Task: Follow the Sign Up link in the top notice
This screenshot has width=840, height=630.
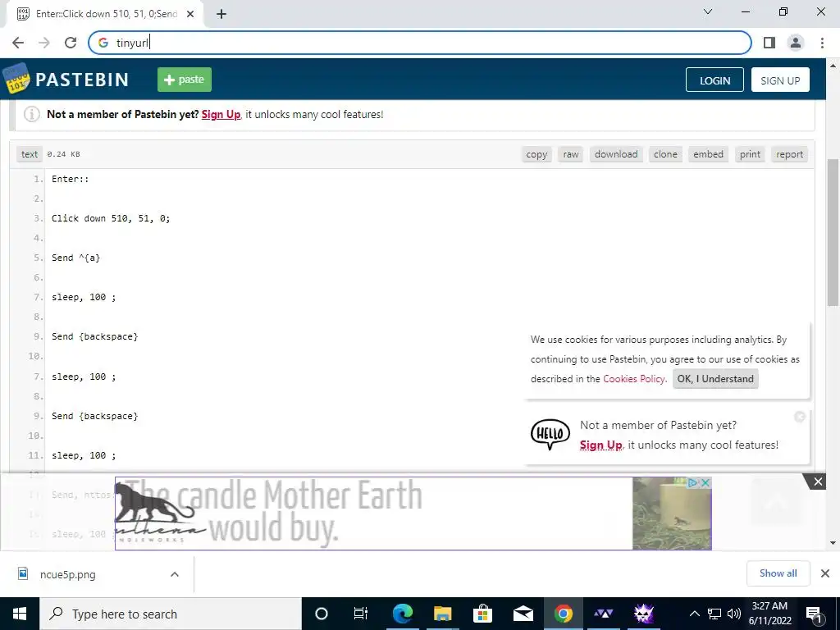Action: (221, 114)
